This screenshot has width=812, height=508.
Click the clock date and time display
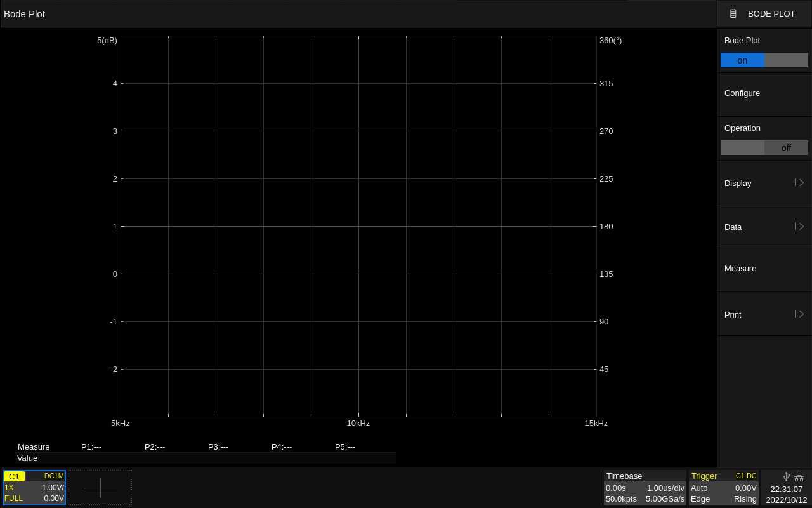(786, 495)
